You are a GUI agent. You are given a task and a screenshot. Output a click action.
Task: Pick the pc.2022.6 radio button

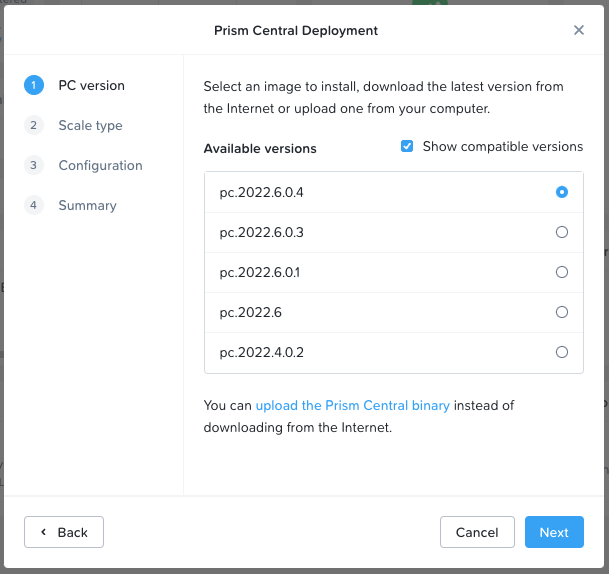[562, 312]
